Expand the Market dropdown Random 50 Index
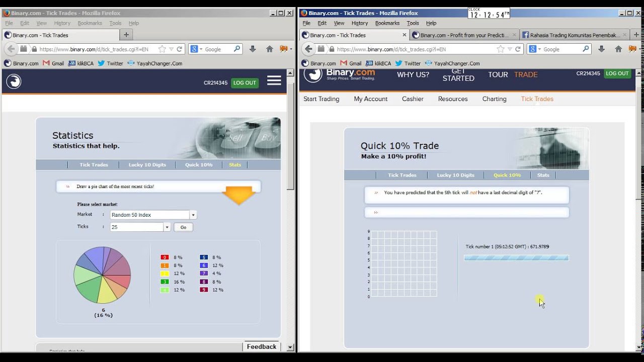The width and height of the screenshot is (644, 362). click(x=193, y=215)
